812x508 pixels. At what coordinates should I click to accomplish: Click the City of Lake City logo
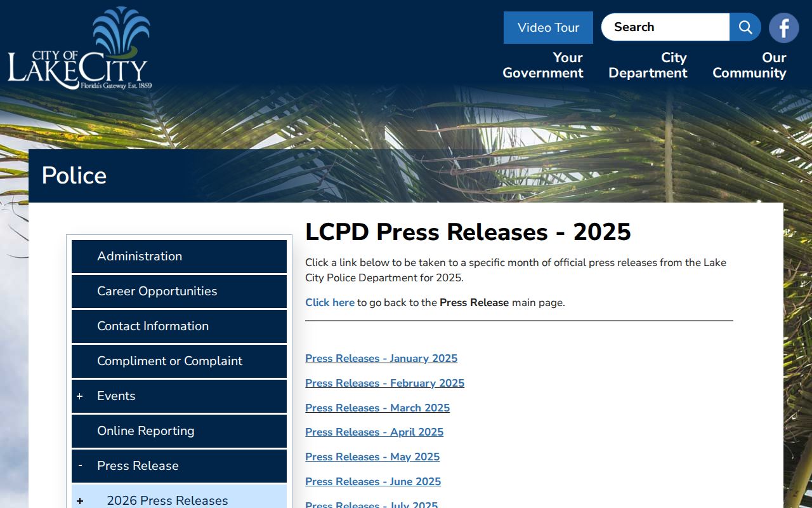click(80, 48)
